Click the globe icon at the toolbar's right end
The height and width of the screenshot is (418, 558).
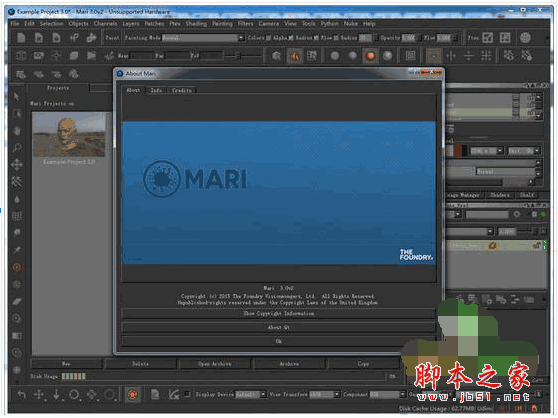click(x=525, y=38)
